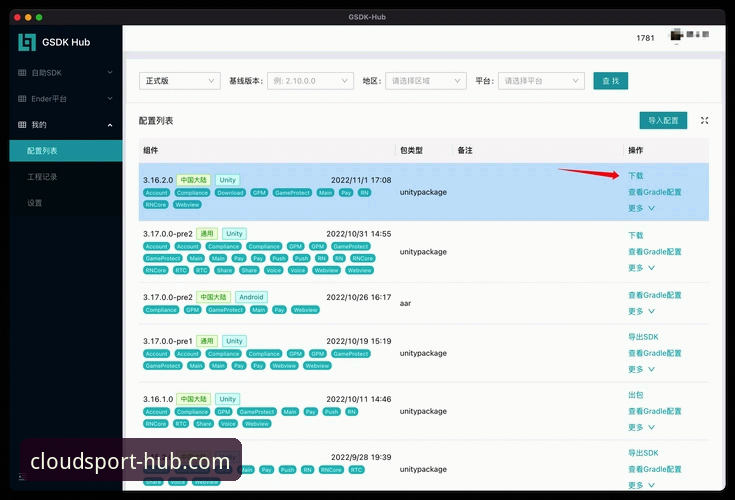This screenshot has width=735, height=500.
Task: Click the 1781 number in header
Action: (x=645, y=38)
